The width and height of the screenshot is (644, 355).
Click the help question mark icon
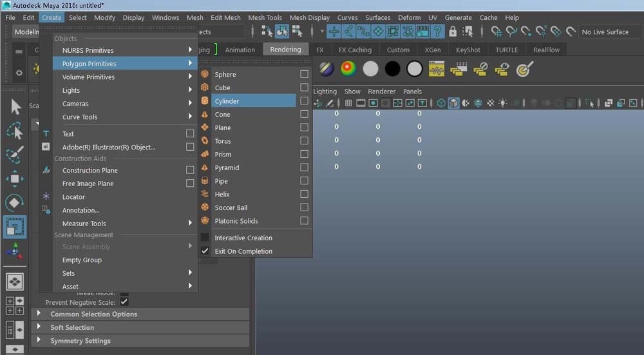437,32
